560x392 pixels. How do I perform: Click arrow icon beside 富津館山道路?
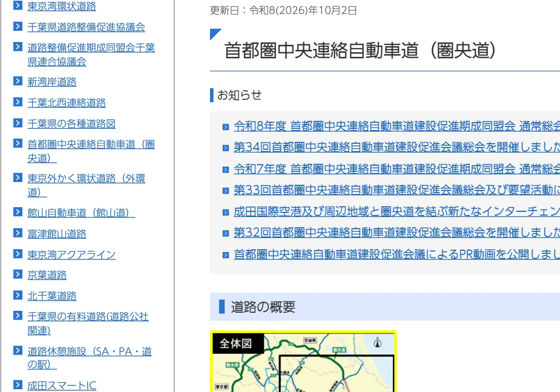click(x=18, y=233)
